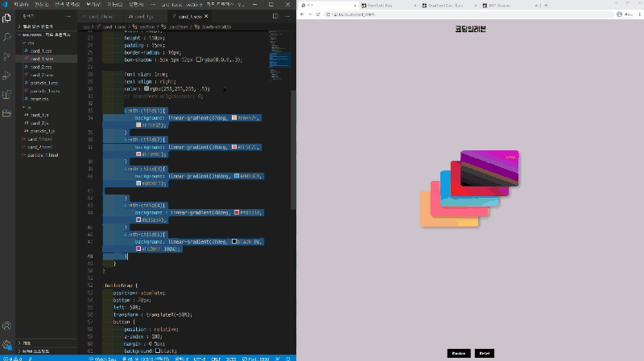
Task: Collapse the js folder in explorer
Action: click(x=28, y=106)
